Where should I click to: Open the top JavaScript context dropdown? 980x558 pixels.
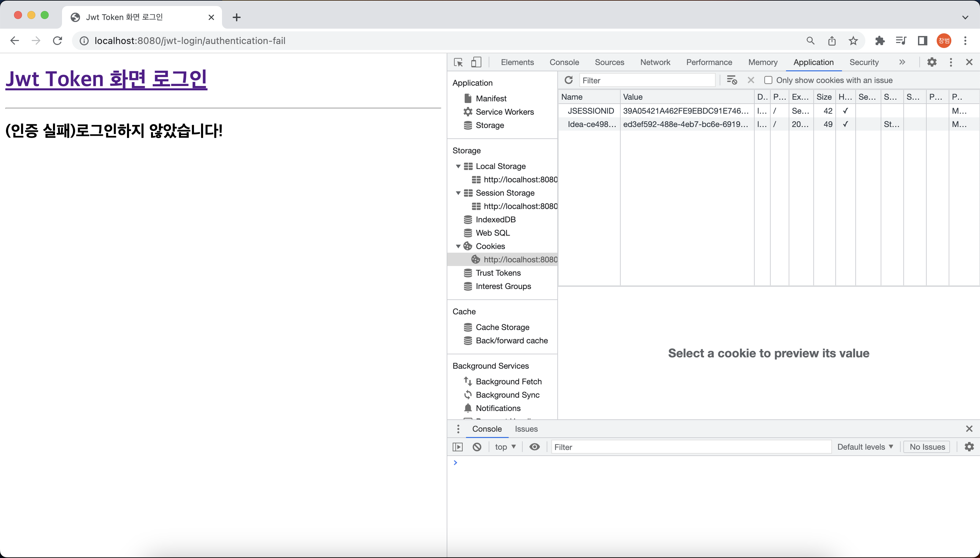tap(505, 447)
